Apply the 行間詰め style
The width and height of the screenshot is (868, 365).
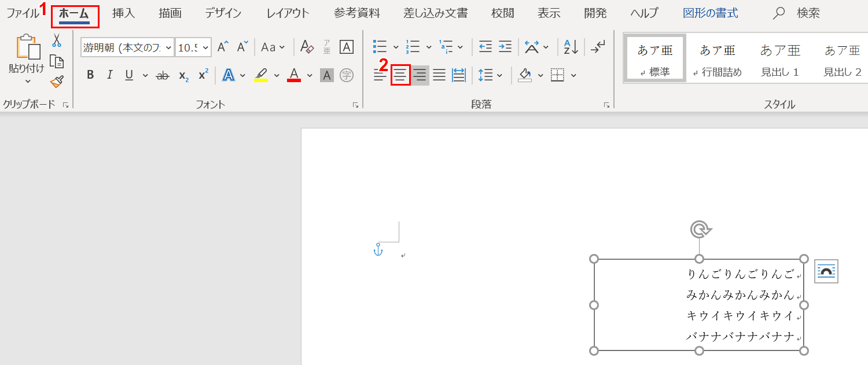(718, 58)
